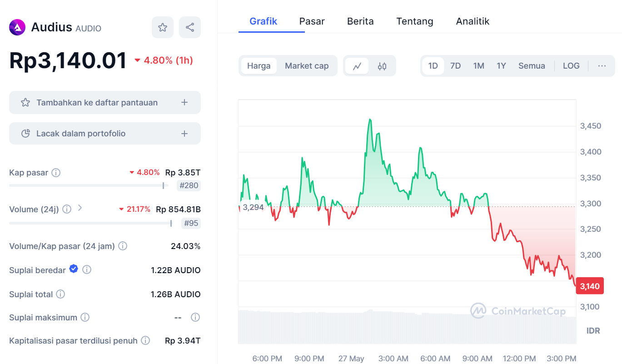Click the IDR currency label on chart
Image resolution: width=622 pixels, height=364 pixels.
(x=593, y=331)
